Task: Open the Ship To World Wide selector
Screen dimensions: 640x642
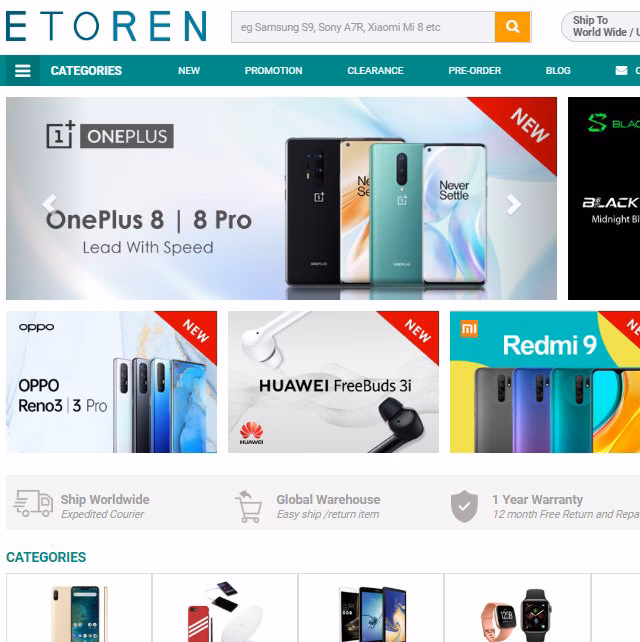Action: tap(600, 27)
